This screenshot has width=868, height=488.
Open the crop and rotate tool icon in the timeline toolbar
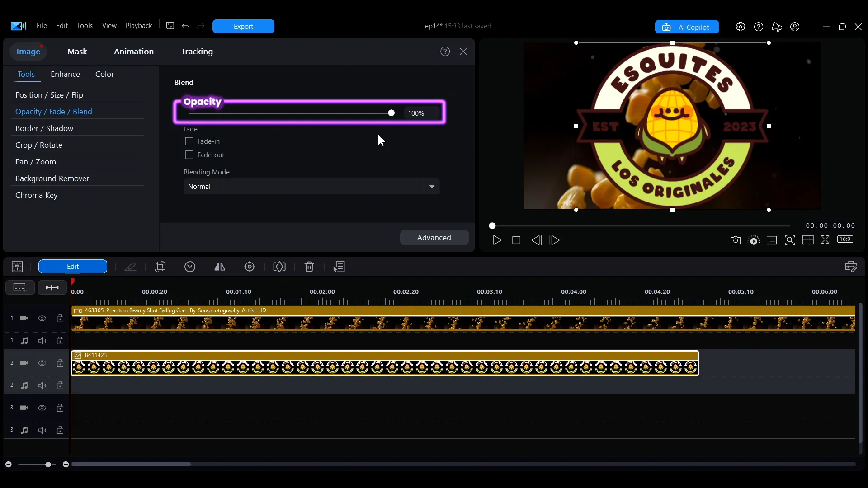point(160,267)
